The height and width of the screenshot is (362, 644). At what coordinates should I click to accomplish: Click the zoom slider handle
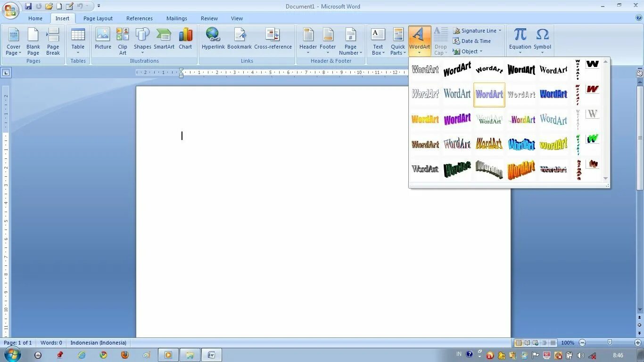[610, 343]
